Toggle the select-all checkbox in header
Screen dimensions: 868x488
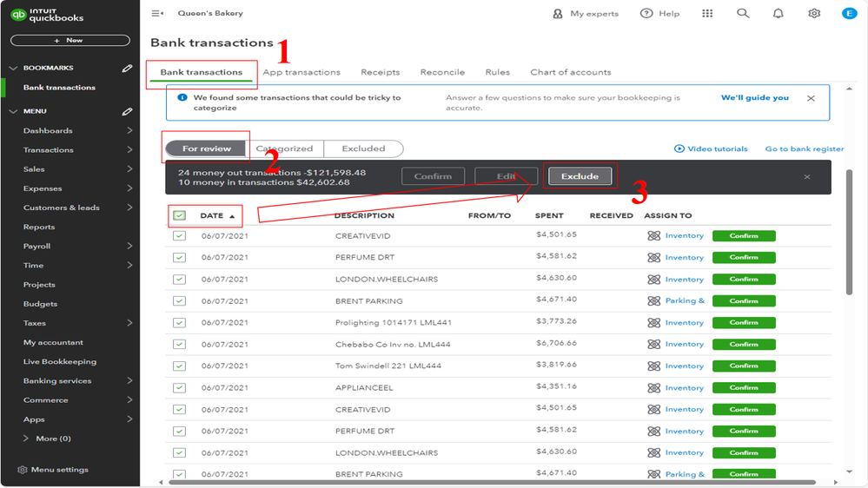tap(179, 215)
